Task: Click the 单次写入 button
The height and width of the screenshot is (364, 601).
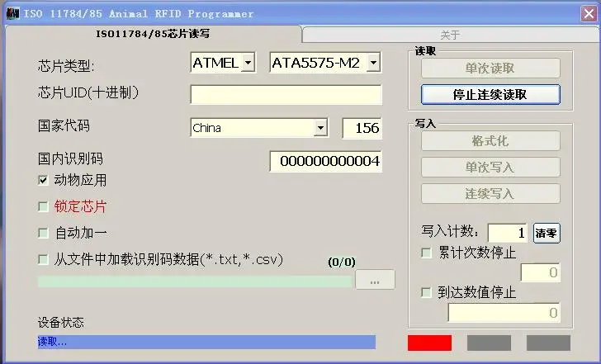Action: pyautogui.click(x=490, y=167)
